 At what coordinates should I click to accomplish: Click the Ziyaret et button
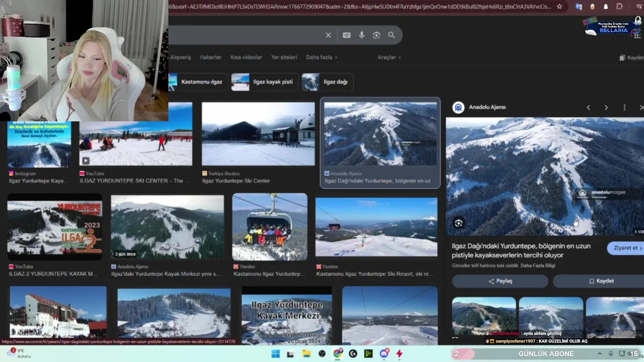point(626,248)
